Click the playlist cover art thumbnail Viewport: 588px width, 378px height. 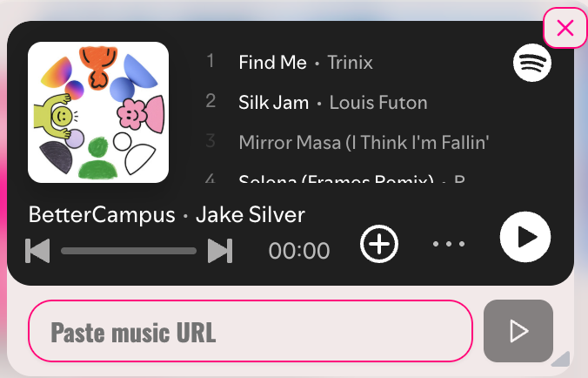98,112
